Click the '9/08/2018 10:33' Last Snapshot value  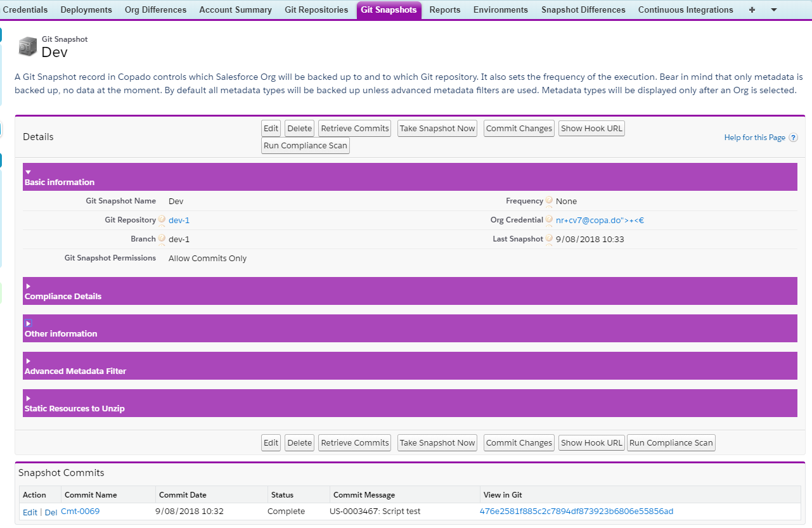[590, 239]
